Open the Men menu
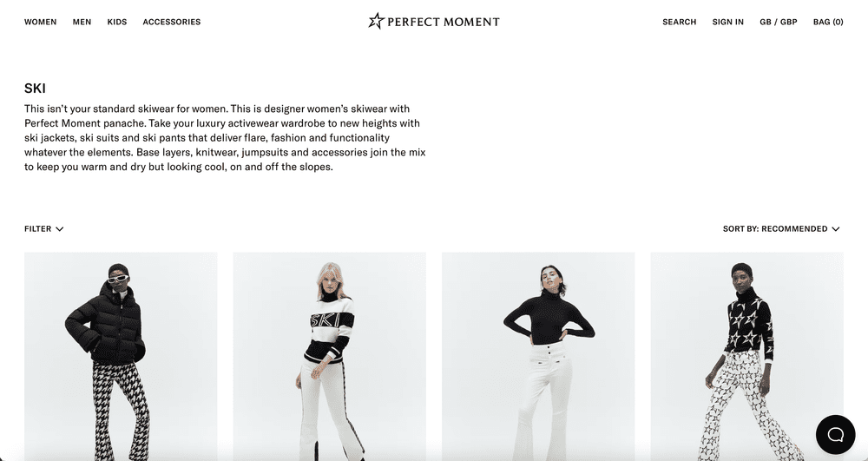The width and height of the screenshot is (868, 461). (82, 22)
